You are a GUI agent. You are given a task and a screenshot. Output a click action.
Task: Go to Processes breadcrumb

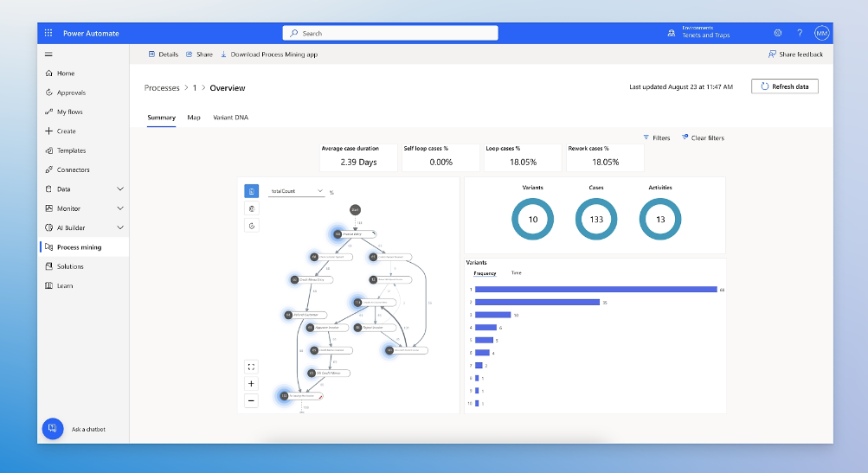point(162,88)
